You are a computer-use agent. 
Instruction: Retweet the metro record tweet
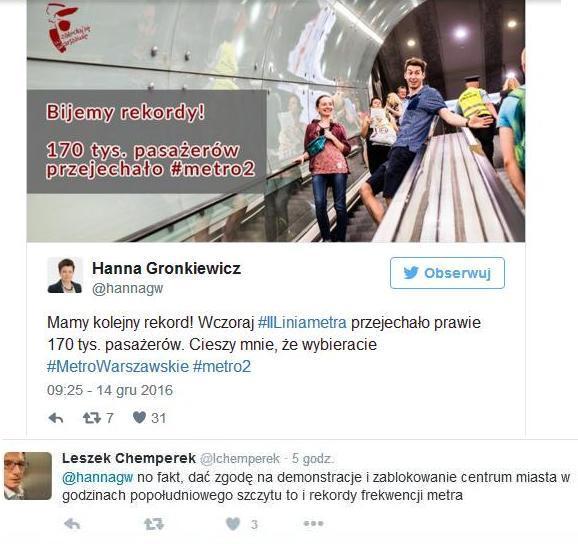(92, 418)
